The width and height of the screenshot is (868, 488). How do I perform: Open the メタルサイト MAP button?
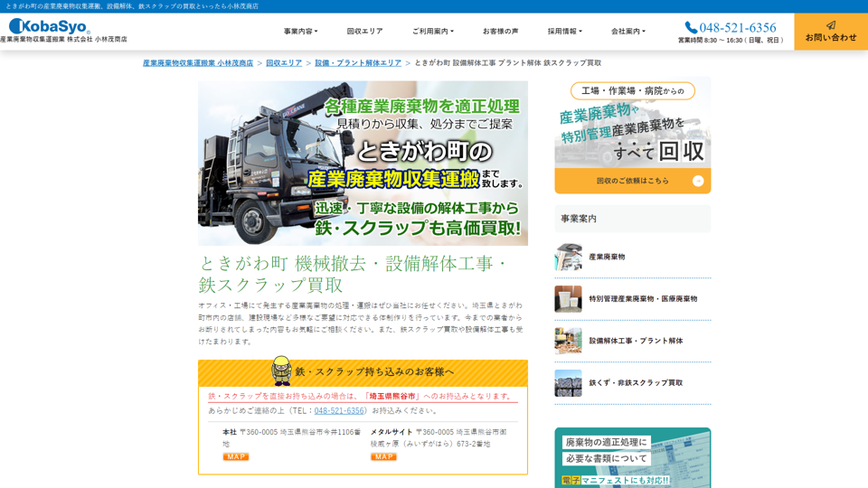(x=383, y=457)
